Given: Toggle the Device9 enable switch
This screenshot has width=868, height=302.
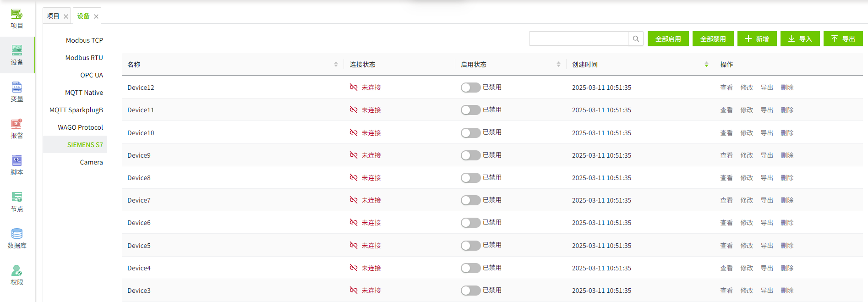Looking at the screenshot, I should pos(470,155).
